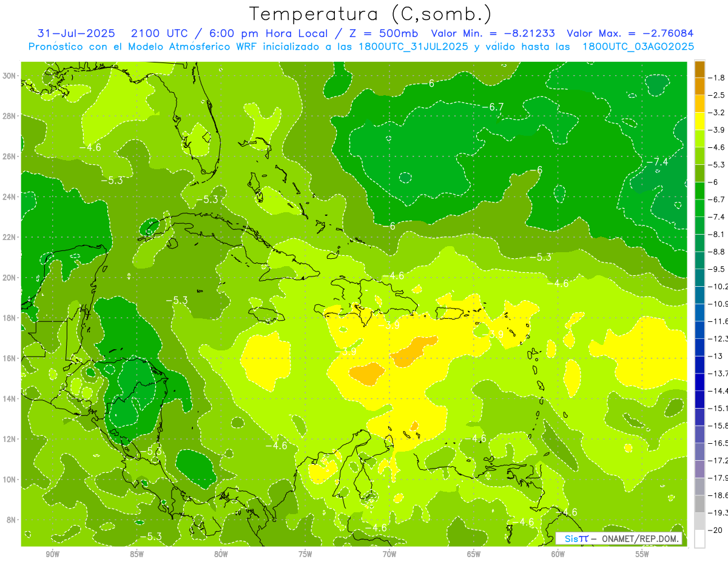The image size is (728, 562).
Task: Click the legend label "-2.5"
Action: pyautogui.click(x=717, y=95)
